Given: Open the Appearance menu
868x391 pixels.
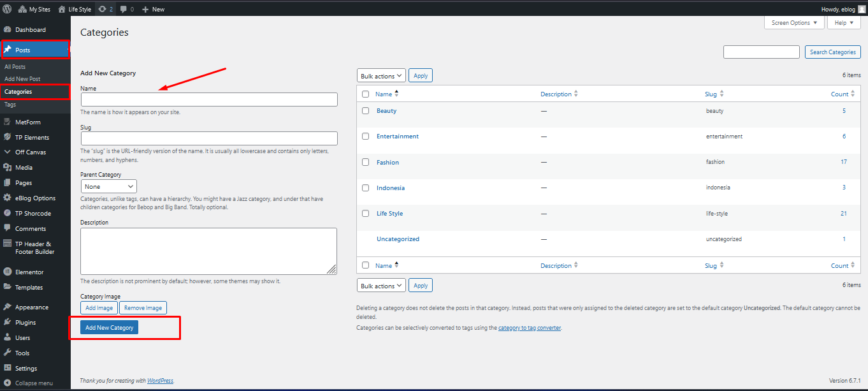Looking at the screenshot, I should coord(32,307).
